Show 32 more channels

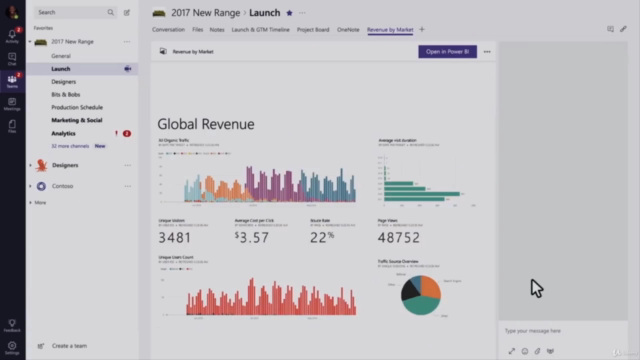pyautogui.click(x=70, y=146)
